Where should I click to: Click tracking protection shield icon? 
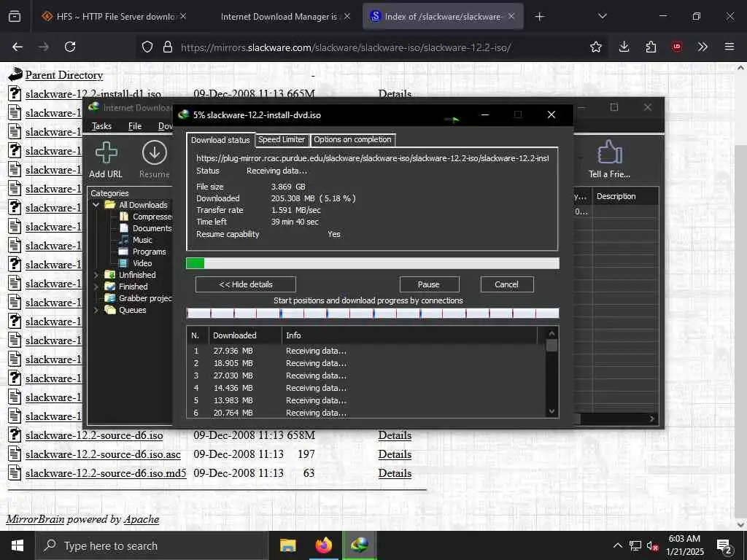(147, 47)
